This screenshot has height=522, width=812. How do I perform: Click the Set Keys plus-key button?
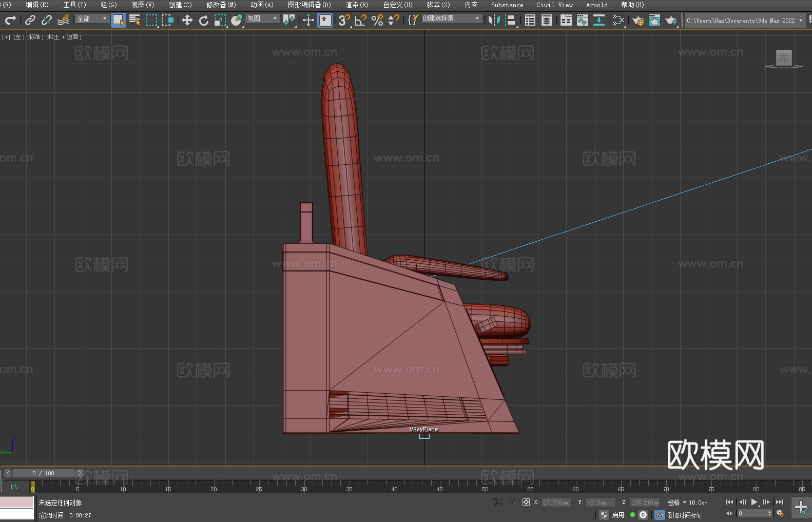click(x=801, y=508)
